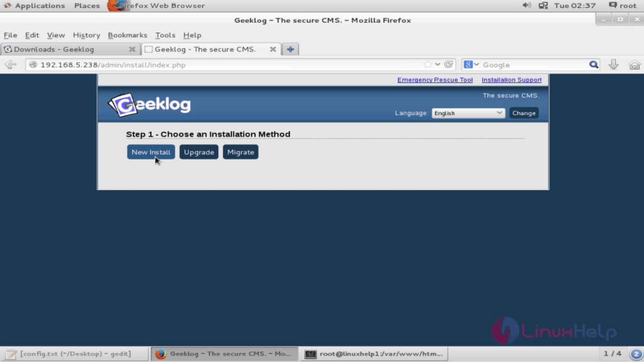Open the address bar history dropdown arrow
Image resolution: width=644 pixels, height=362 pixels.
tap(438, 65)
